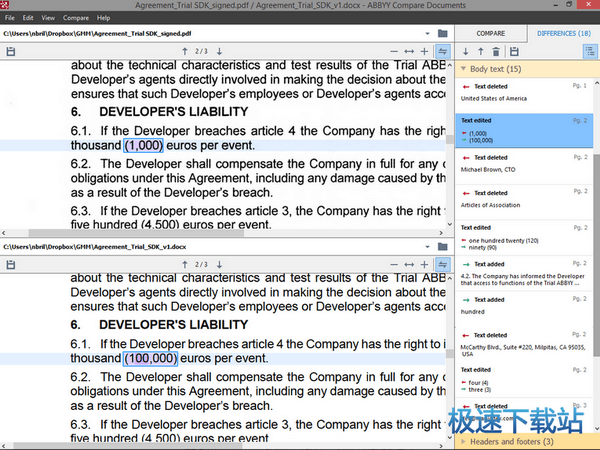Go to next page in top document pane

tap(220, 51)
